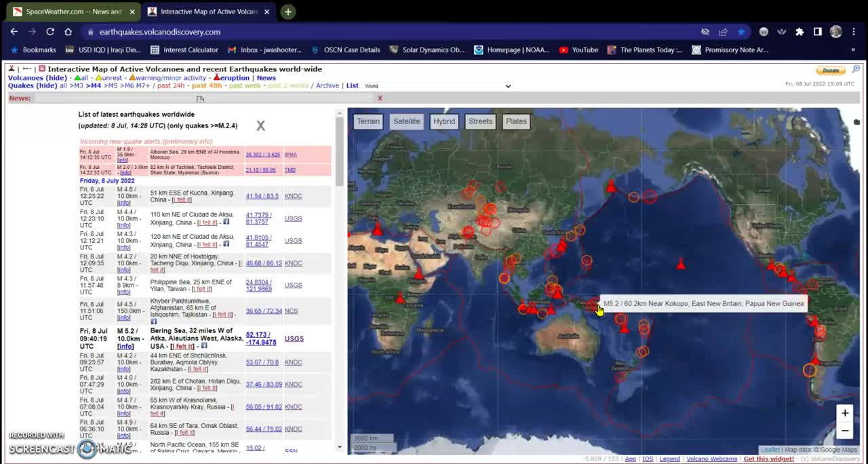Click the Donate button
This screenshot has height=464, width=868.
(831, 70)
